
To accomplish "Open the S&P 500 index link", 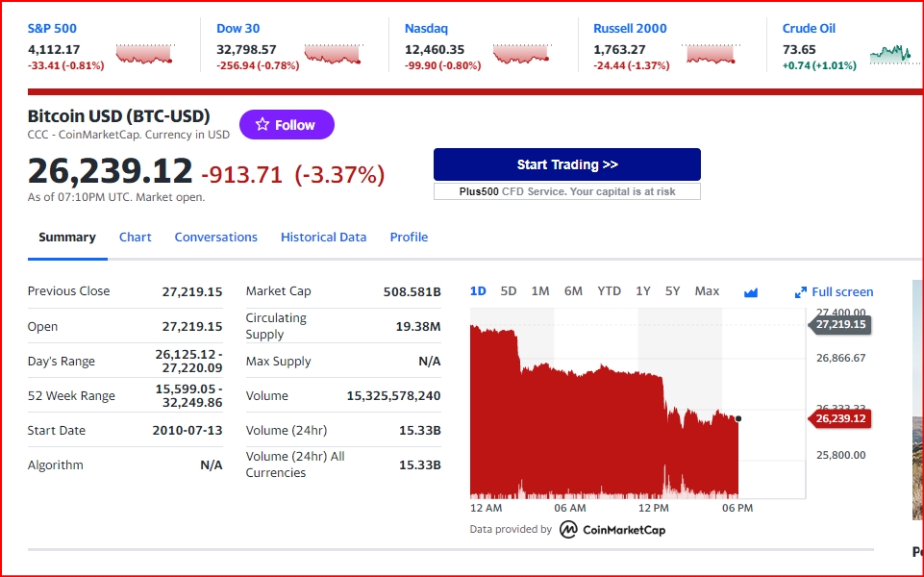I will pos(52,28).
